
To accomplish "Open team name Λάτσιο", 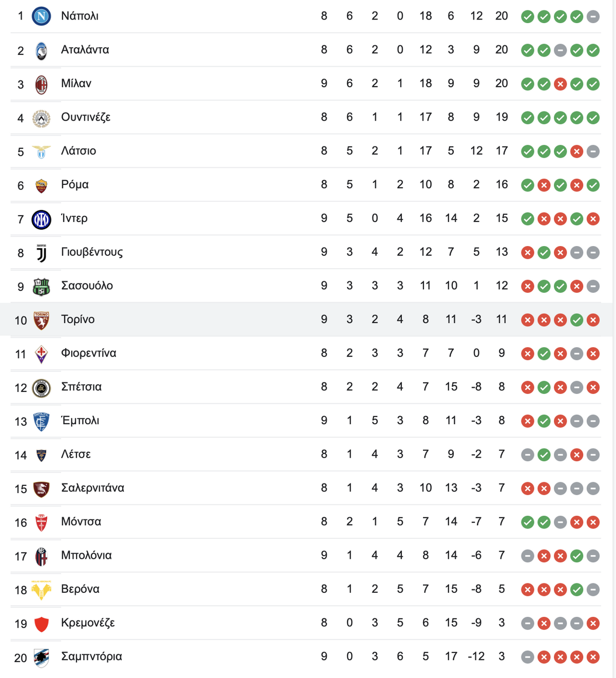I will click(79, 151).
